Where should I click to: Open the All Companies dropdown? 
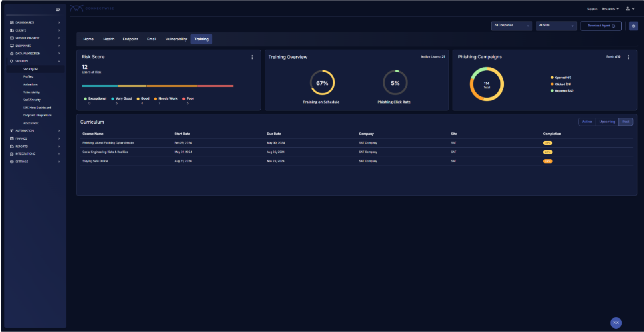click(x=512, y=26)
